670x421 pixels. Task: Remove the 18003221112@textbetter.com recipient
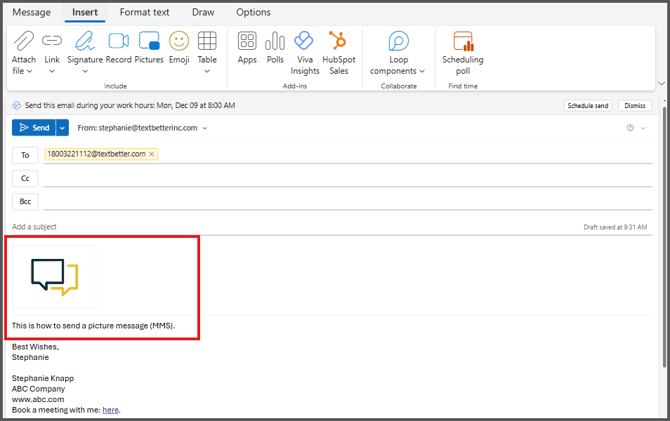[152, 154]
